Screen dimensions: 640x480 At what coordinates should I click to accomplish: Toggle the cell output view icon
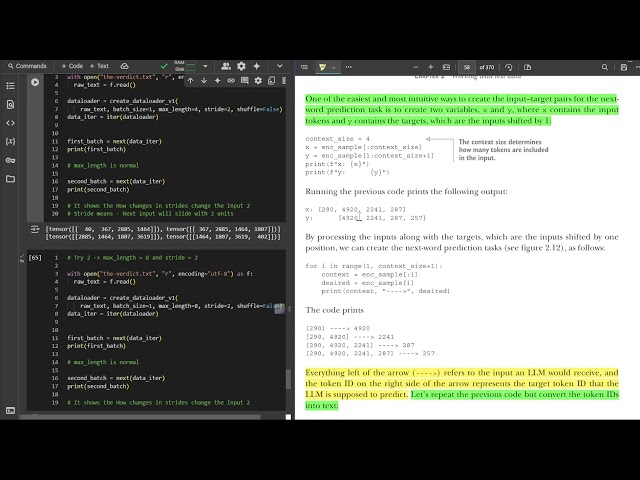(x=35, y=229)
